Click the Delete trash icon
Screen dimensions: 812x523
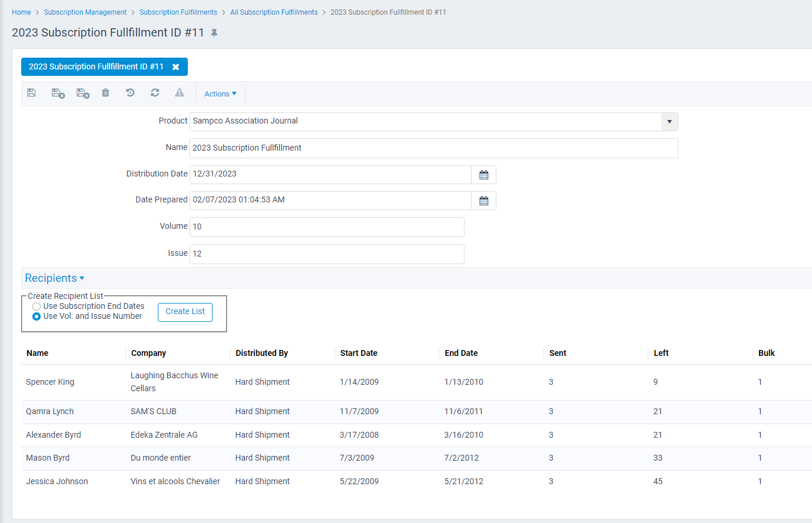[105, 92]
